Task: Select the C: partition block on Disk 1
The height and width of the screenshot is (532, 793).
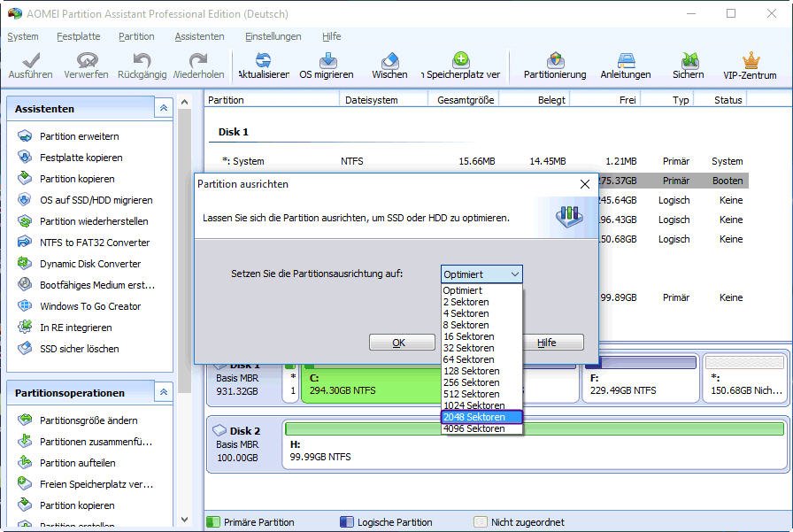Action: (372, 384)
